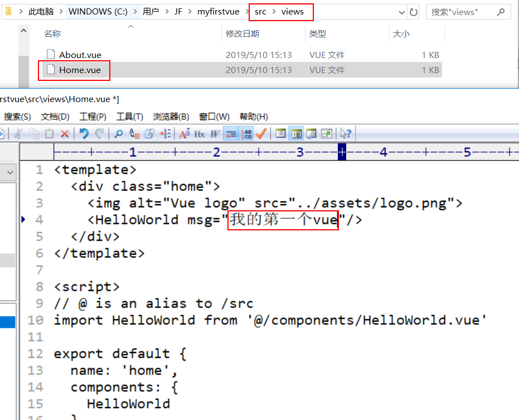Click the folder icon in the address bar
The image size is (519, 420).
point(8,12)
